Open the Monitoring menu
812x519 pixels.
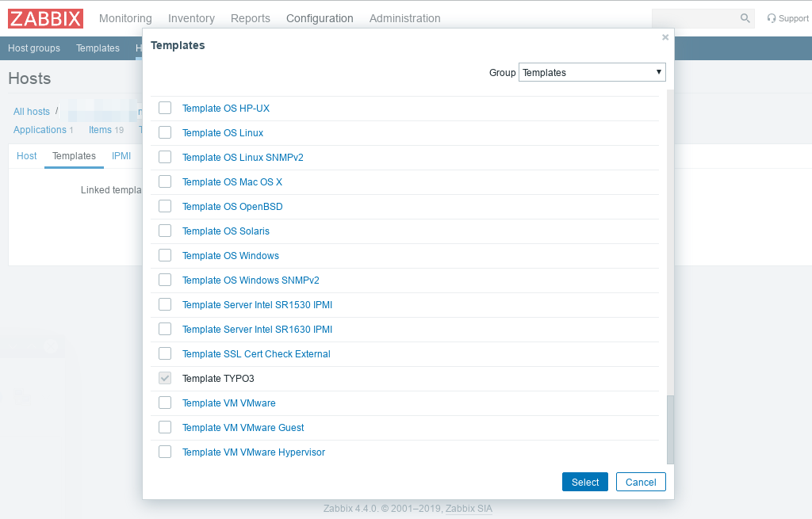125,18
